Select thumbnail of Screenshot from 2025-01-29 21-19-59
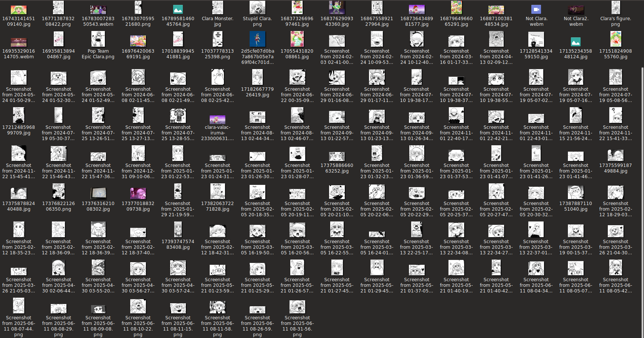Image resolution: width=644 pixels, height=338 pixels. coord(178,191)
